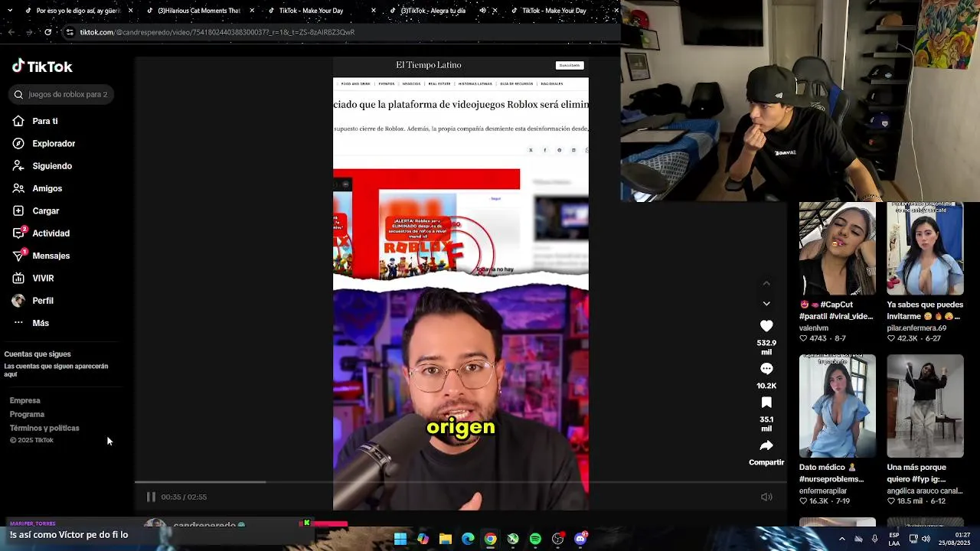
Task: Click the search magnifier icon in TikTok
Action: pyautogui.click(x=18, y=94)
